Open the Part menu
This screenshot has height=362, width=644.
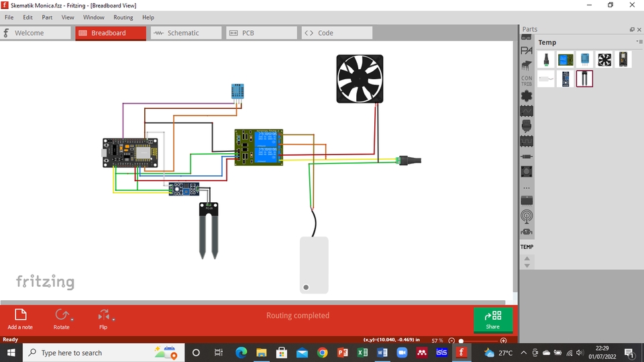click(47, 17)
